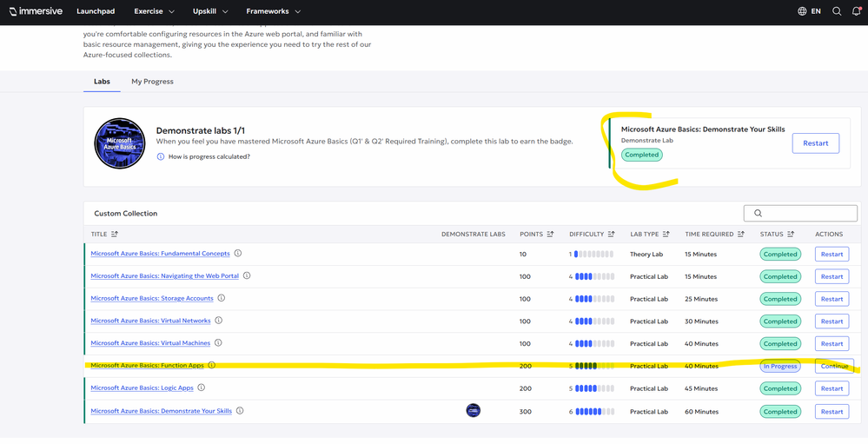This screenshot has height=444, width=868.
Task: Sort table by Status column
Action: pyautogui.click(x=790, y=234)
